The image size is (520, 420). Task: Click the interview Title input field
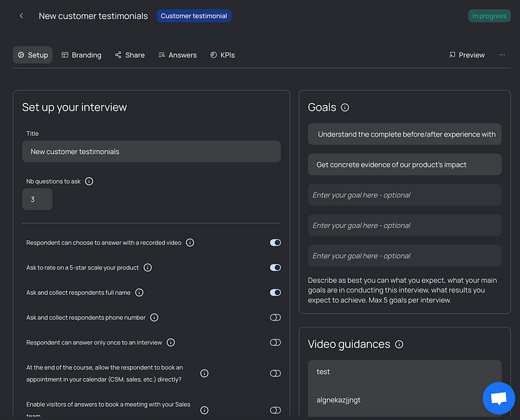point(151,152)
